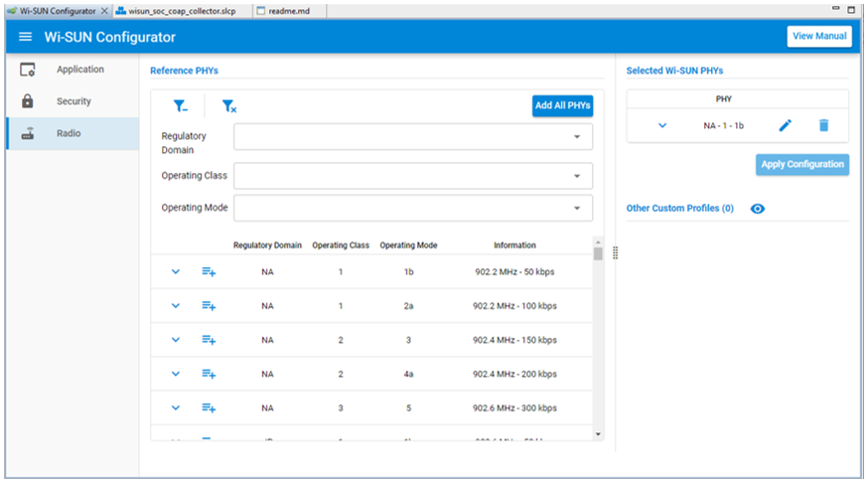
Task: Click the PHY list scrollbar thumb
Action: click(598, 253)
